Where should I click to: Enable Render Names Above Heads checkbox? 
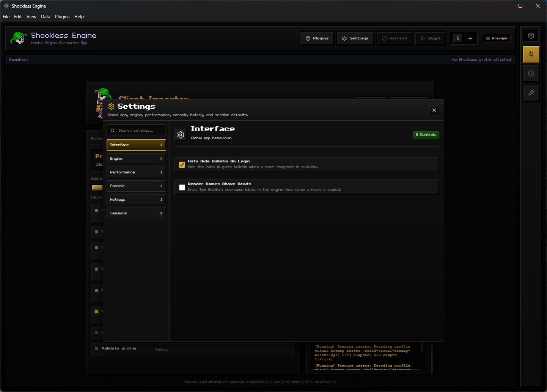182,187
